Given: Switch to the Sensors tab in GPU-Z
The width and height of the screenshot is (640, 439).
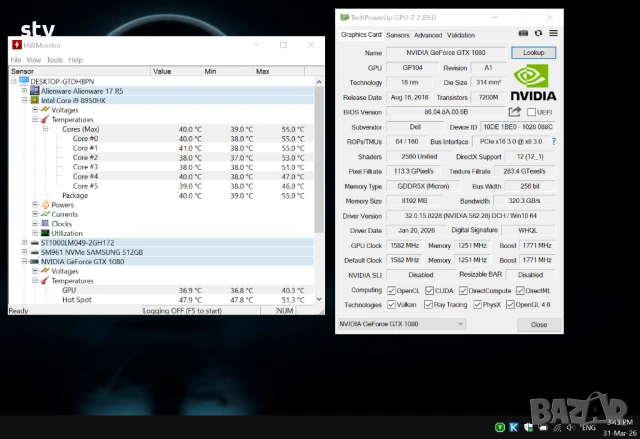Looking at the screenshot, I should click(397, 34).
